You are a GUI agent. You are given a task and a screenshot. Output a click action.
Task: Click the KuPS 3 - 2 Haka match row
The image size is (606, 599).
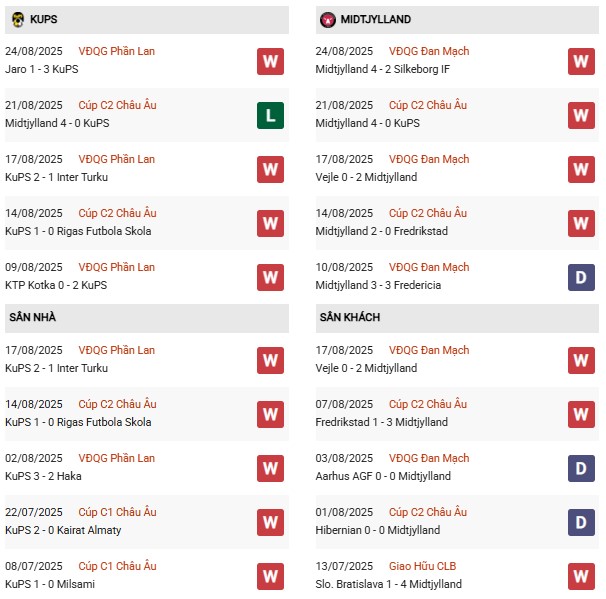[x=47, y=476]
